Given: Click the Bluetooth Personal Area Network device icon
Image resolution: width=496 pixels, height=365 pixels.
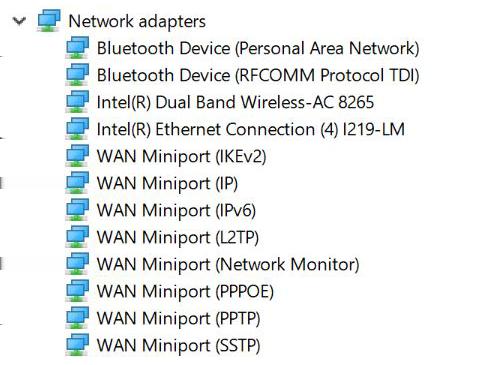Looking at the screenshot, I should [77, 48].
